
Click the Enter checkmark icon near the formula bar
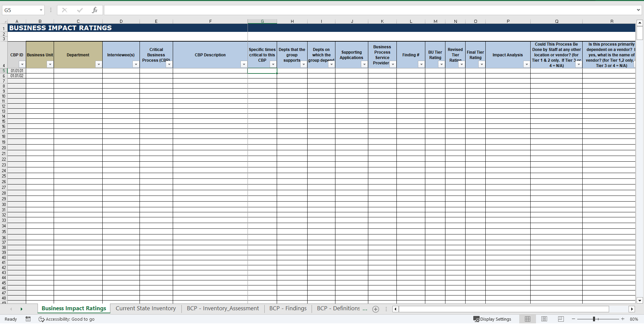(x=80, y=10)
